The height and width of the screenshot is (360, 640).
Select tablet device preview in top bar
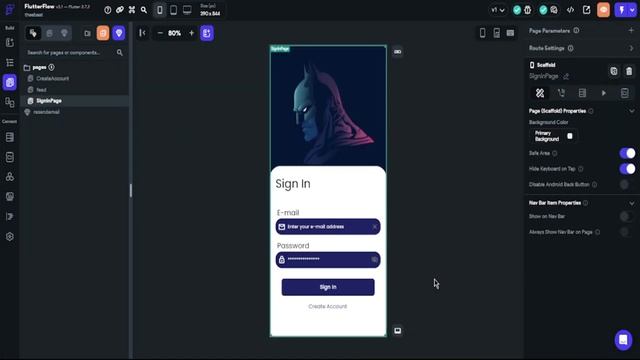click(173, 10)
